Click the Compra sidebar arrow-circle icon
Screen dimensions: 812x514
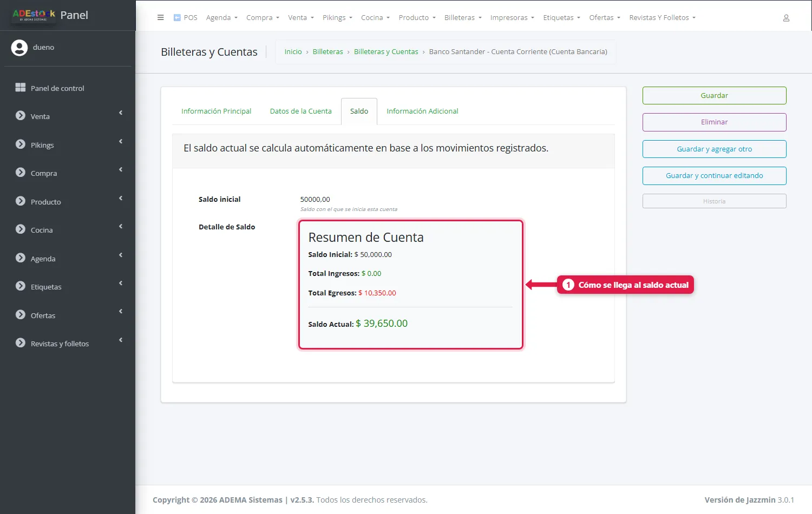coord(21,173)
